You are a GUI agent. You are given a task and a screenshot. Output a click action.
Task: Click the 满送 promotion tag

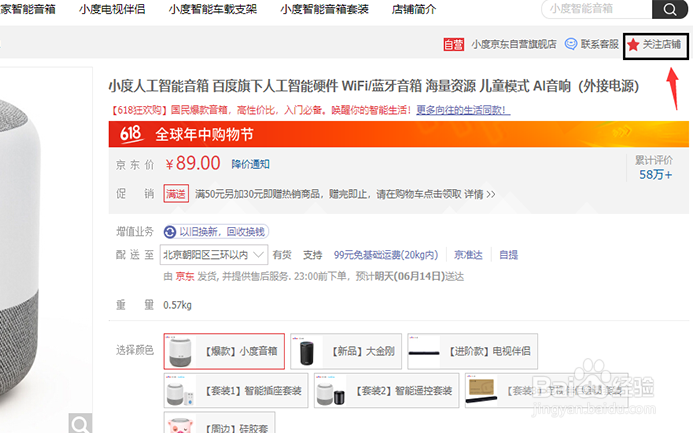pyautogui.click(x=176, y=194)
